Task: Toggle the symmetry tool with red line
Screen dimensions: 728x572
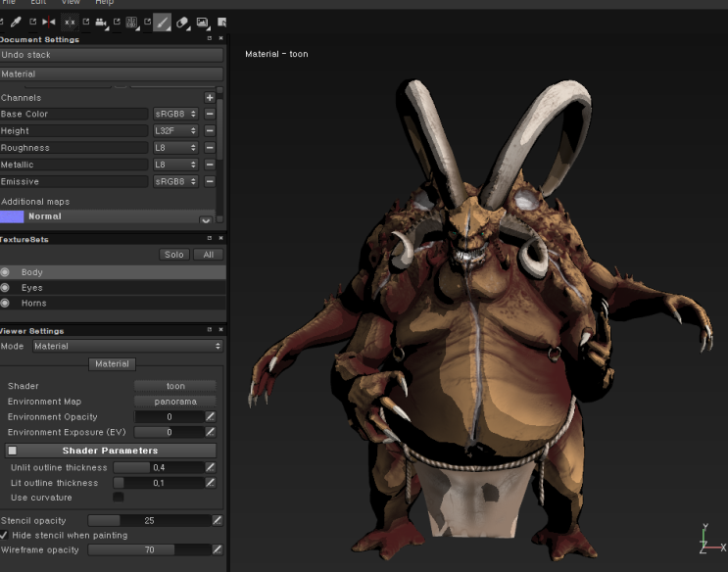Action: point(49,22)
